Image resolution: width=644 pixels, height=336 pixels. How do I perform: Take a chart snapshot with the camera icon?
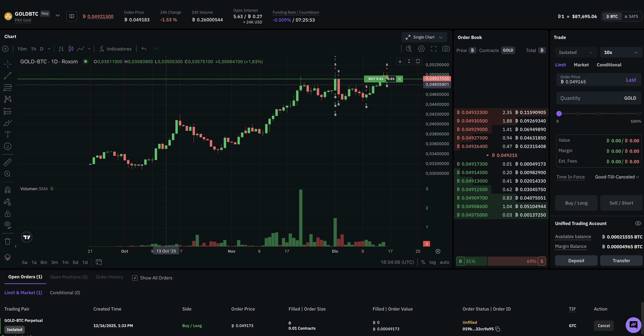[446, 49]
